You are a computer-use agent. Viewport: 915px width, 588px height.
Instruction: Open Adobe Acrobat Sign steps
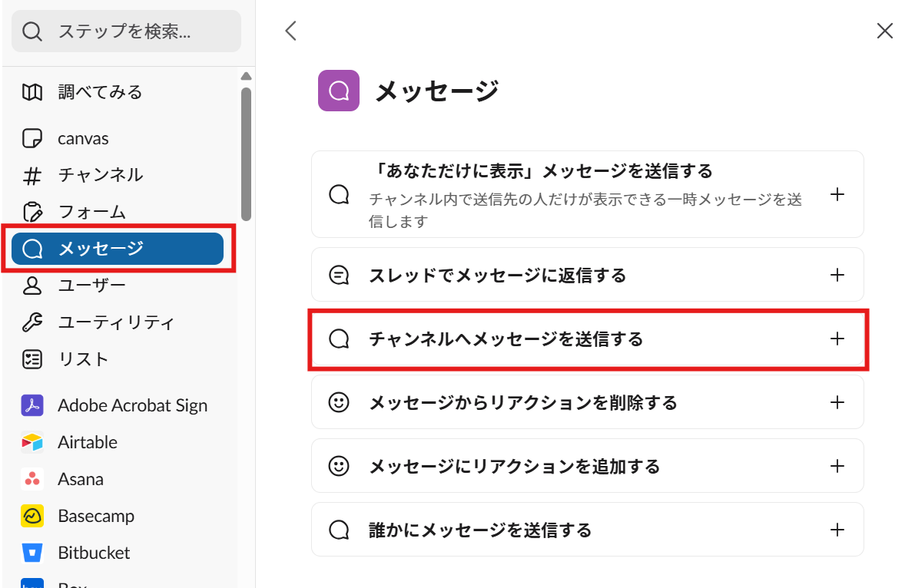(x=132, y=405)
